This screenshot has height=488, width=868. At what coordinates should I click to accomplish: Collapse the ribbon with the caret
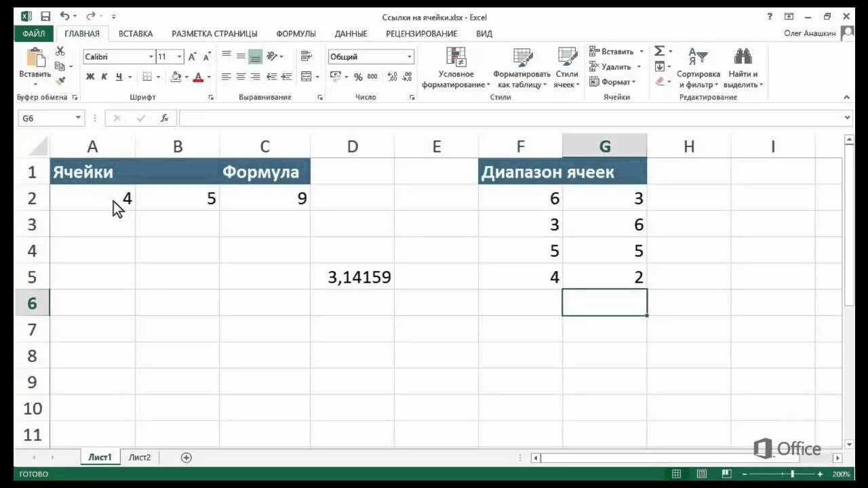click(847, 97)
